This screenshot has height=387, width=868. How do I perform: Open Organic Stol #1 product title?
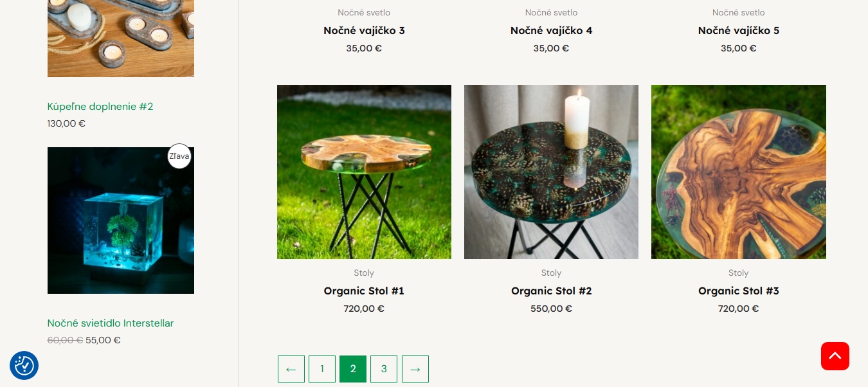364,291
